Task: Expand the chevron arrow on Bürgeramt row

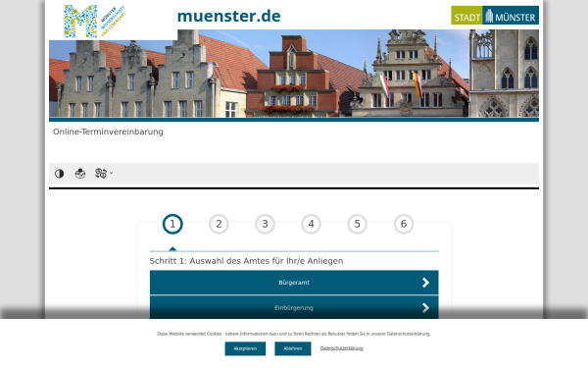Action: (x=425, y=283)
